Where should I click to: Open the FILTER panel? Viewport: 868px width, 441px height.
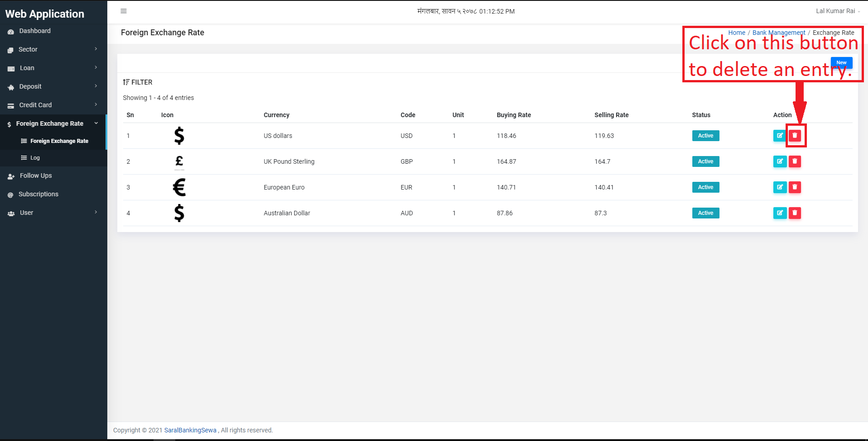[x=138, y=82]
